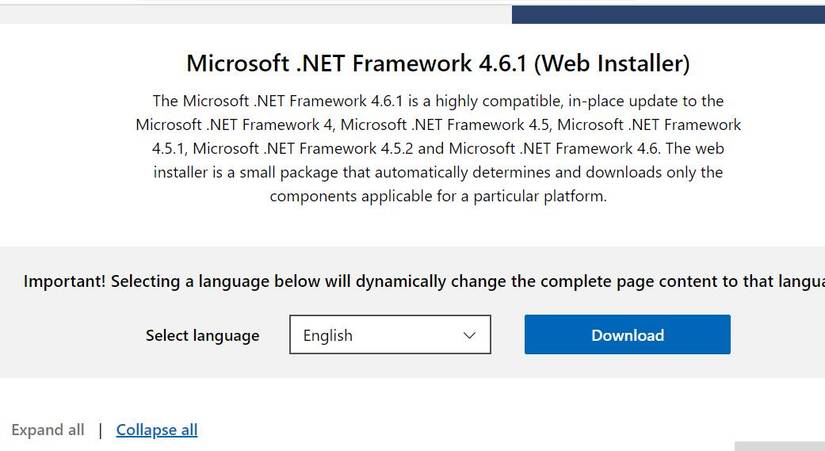Click 'installer is a small package' description line

pyautogui.click(x=250, y=172)
